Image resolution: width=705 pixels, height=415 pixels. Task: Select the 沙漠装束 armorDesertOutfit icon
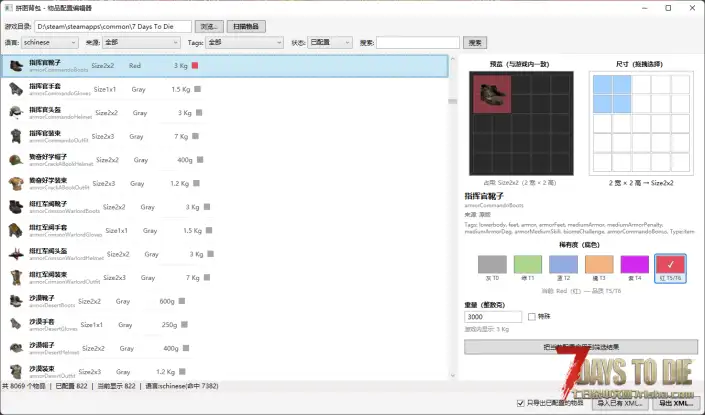pyautogui.click(x=16, y=371)
